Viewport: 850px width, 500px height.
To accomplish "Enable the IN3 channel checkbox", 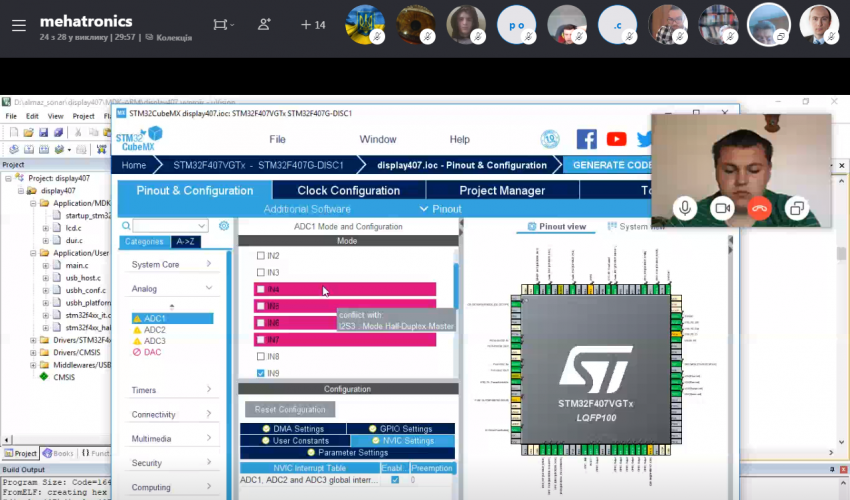I will (261, 272).
